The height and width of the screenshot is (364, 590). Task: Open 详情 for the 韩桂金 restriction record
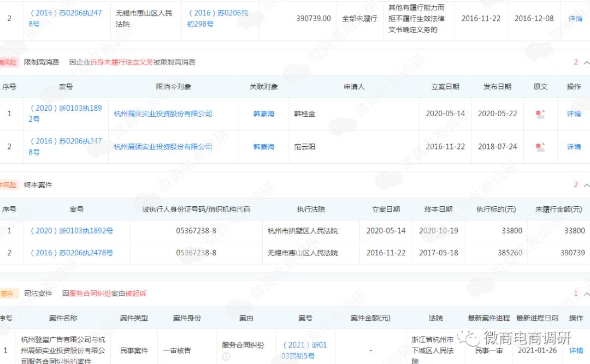pyautogui.click(x=575, y=114)
